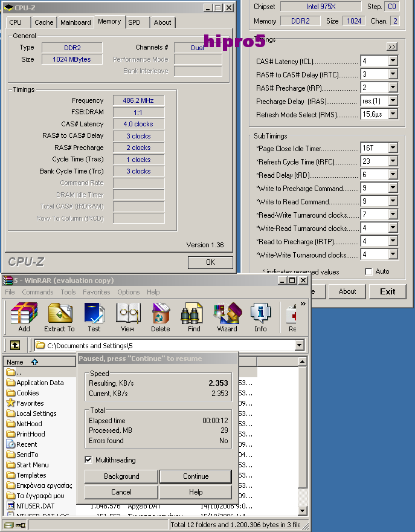Click the Background button
Image resolution: width=415 pixels, height=532 pixels.
coord(121,476)
